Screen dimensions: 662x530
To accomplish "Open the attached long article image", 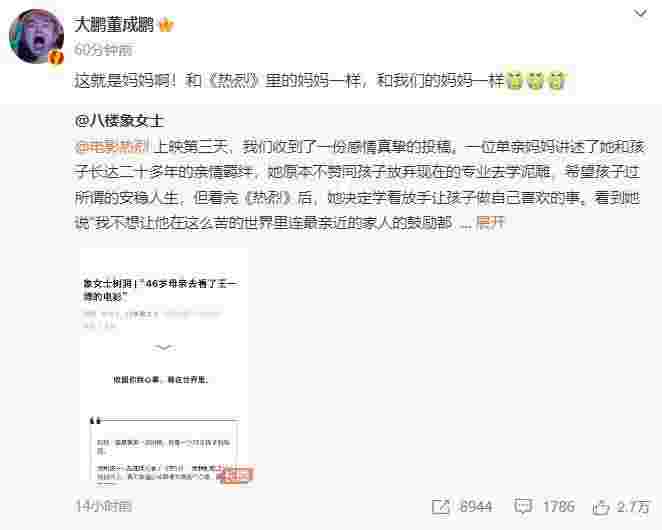I will 164,364.
